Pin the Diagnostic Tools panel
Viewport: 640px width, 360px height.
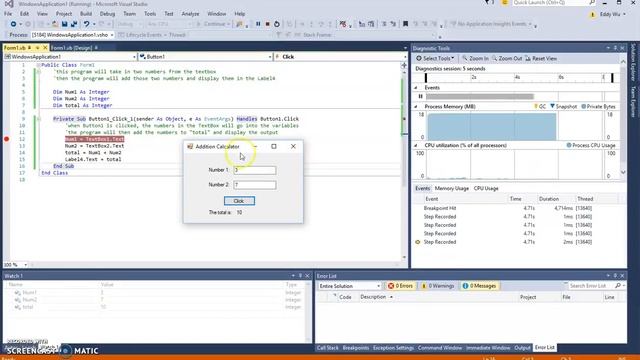(x=616, y=48)
